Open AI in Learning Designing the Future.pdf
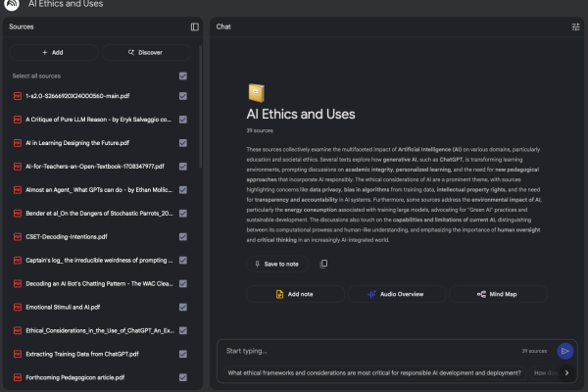Viewport: 588px width, 392px height. pos(77,143)
